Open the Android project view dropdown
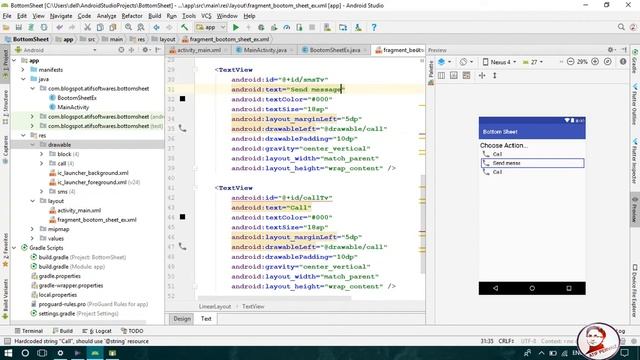This screenshot has height=360, width=640. pyautogui.click(x=55, y=50)
